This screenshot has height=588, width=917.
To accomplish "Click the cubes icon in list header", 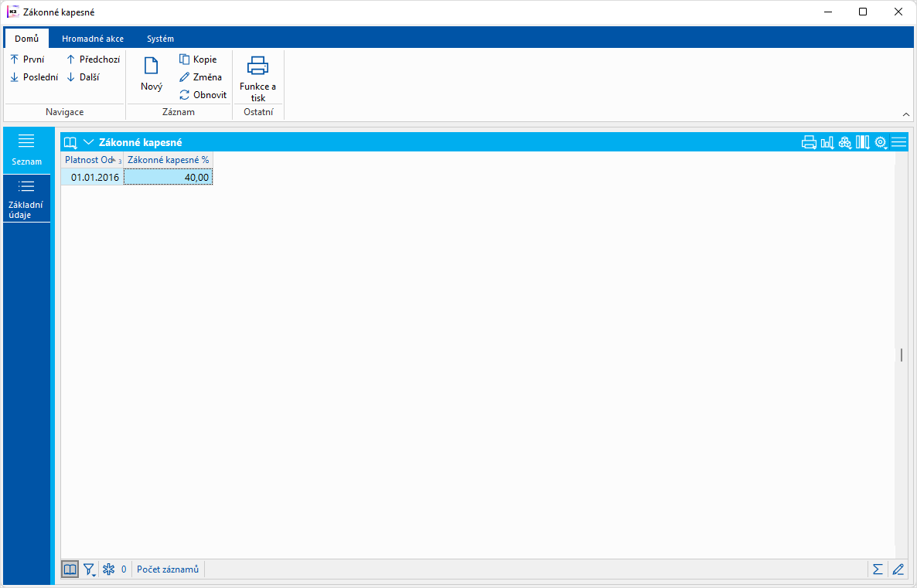I will pyautogui.click(x=844, y=142).
